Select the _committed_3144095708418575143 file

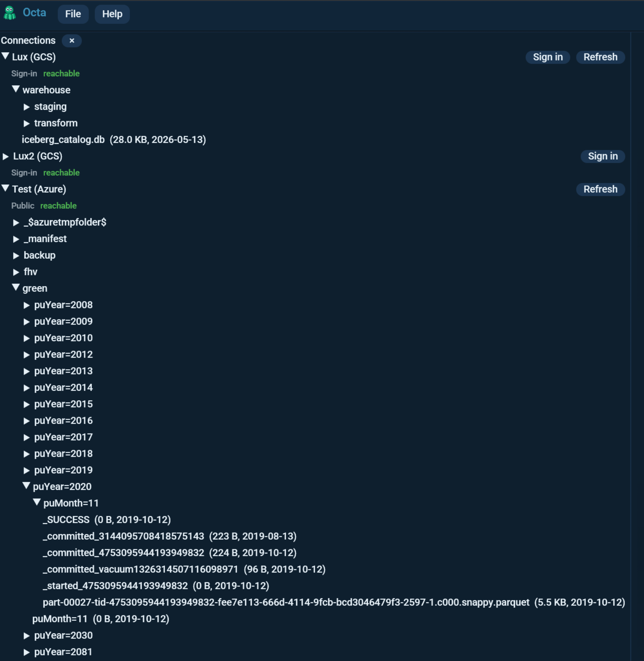click(x=170, y=536)
